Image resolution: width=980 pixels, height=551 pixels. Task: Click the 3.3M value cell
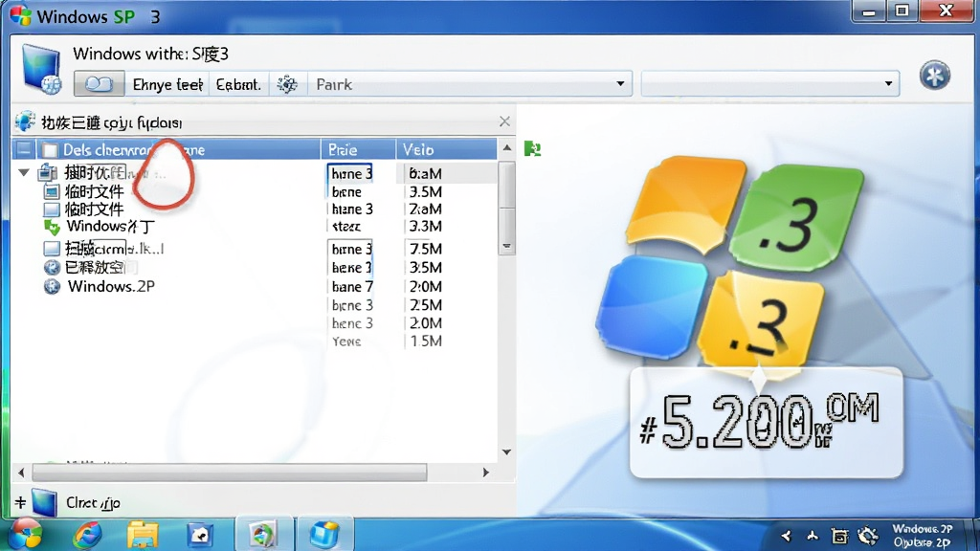[425, 227]
